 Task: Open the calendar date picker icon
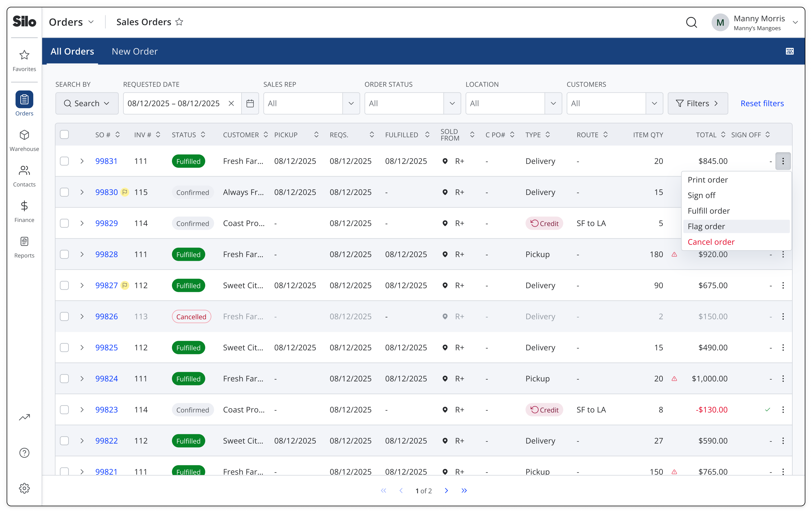(x=250, y=103)
